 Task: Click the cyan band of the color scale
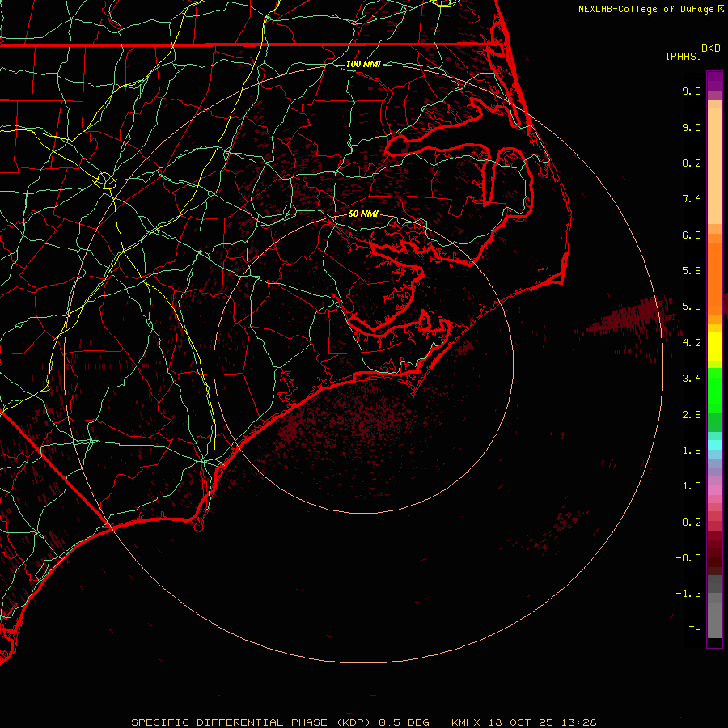(714, 445)
